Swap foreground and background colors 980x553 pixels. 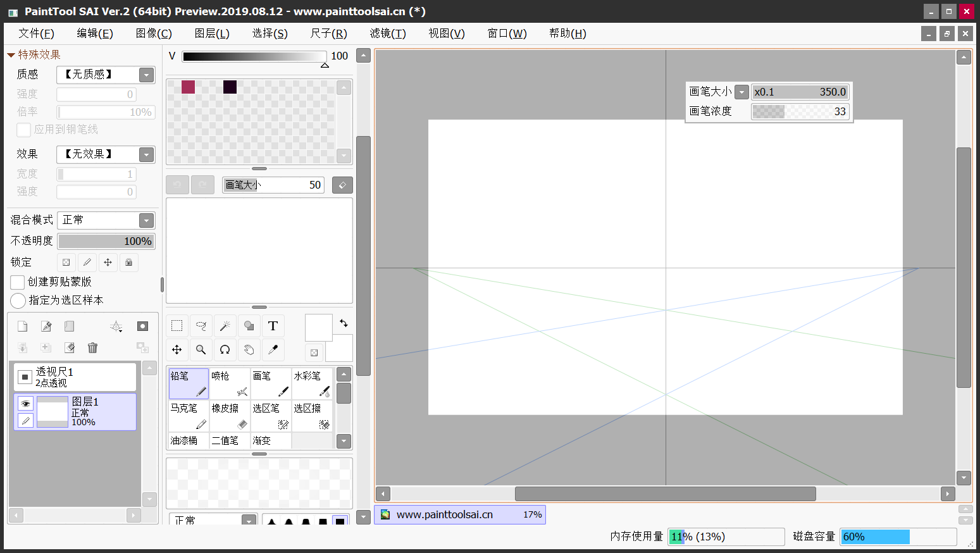(x=344, y=323)
